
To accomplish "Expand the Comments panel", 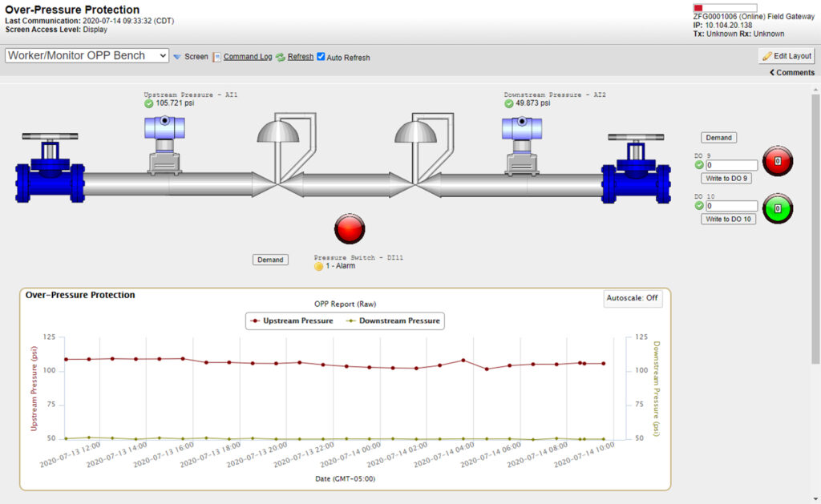I will 791,73.
